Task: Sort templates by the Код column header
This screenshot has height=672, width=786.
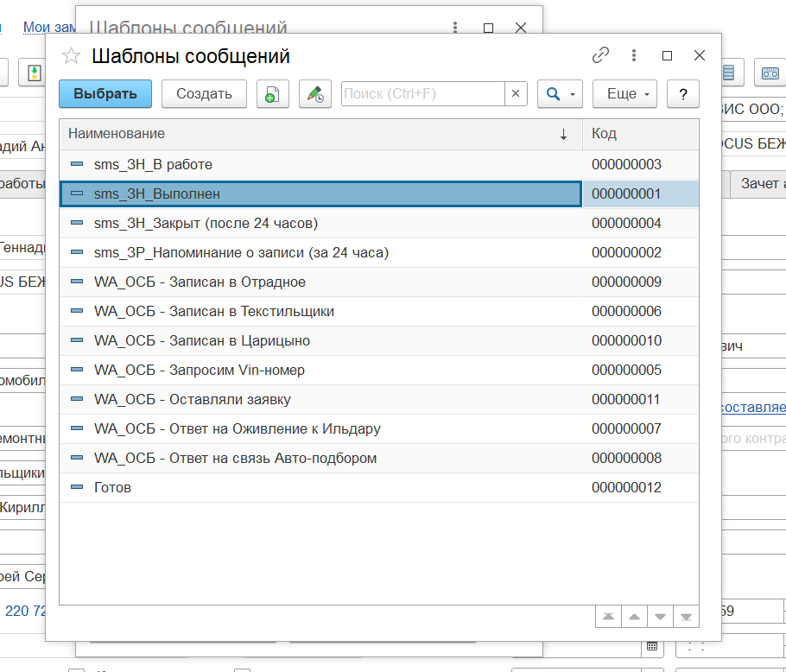Action: [639, 134]
